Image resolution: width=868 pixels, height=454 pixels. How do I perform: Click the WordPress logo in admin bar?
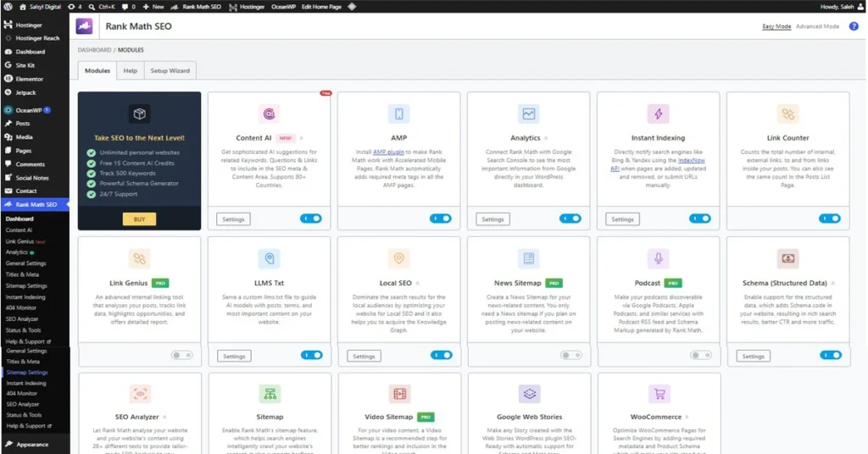point(8,7)
